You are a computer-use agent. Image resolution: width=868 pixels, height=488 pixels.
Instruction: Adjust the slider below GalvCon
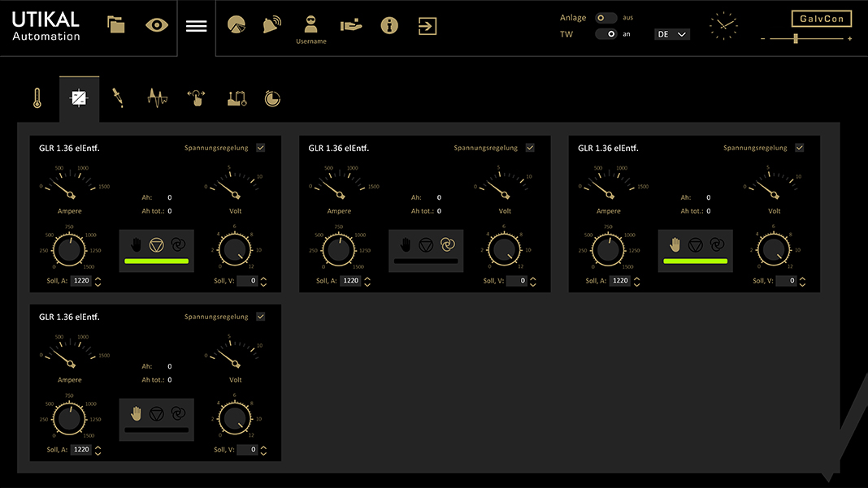coord(796,38)
